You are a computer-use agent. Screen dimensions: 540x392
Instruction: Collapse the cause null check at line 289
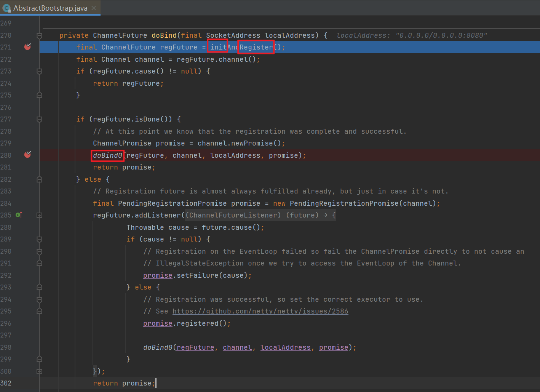pyautogui.click(x=39, y=239)
